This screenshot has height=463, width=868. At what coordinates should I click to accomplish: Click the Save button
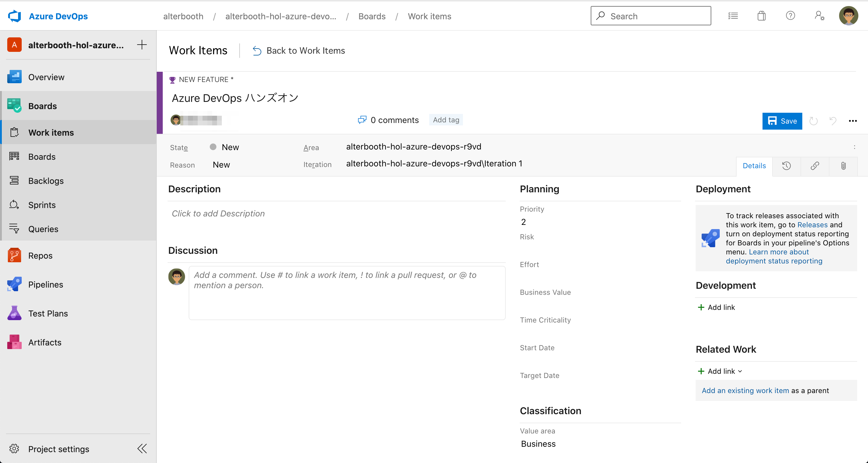coord(782,121)
